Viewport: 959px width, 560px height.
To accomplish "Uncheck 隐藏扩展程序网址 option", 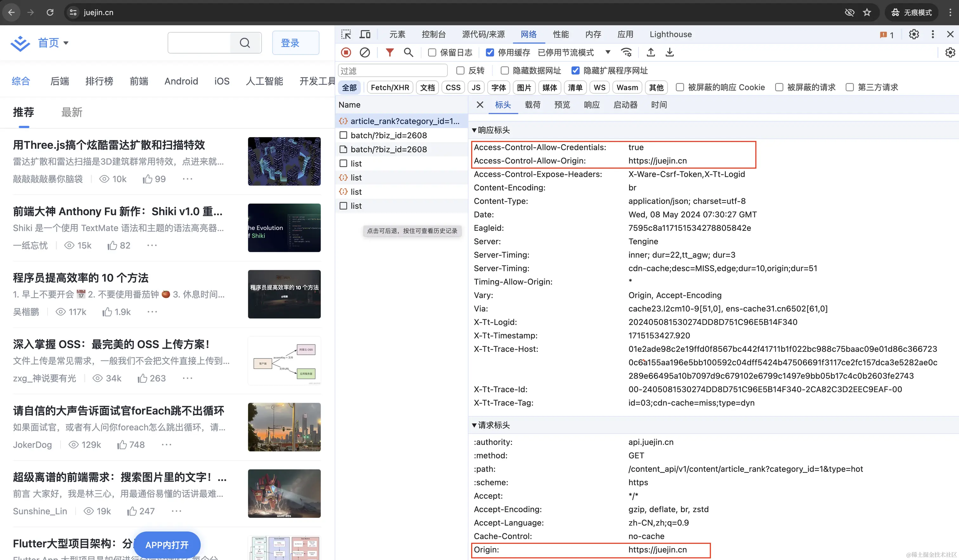I will pos(575,70).
